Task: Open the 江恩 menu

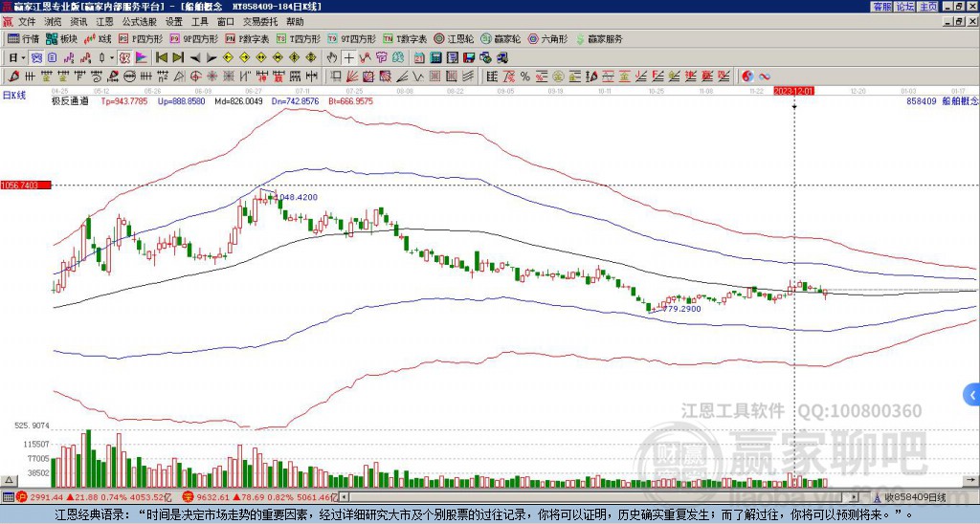Action: (104, 22)
